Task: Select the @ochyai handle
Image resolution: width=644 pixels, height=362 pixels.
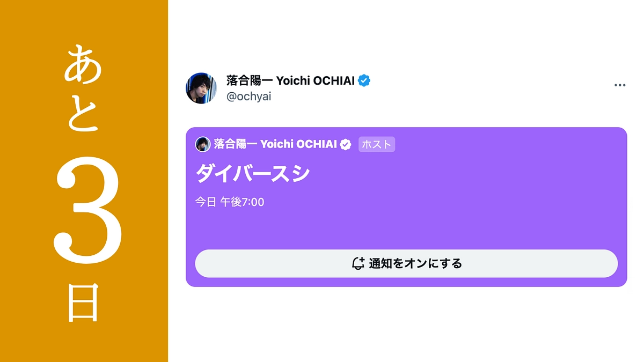Action: tap(249, 97)
